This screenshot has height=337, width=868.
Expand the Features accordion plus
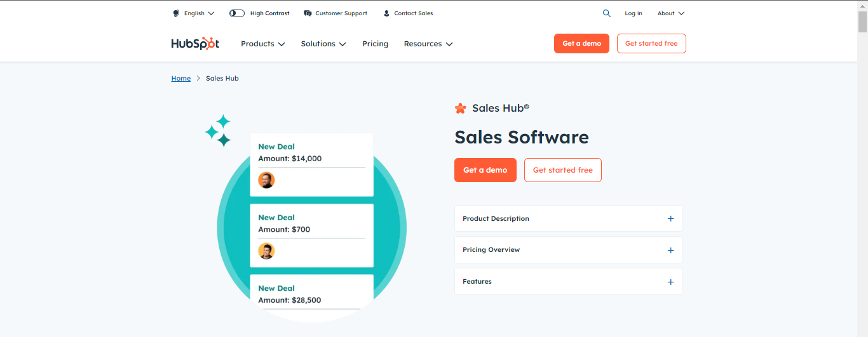click(x=670, y=282)
